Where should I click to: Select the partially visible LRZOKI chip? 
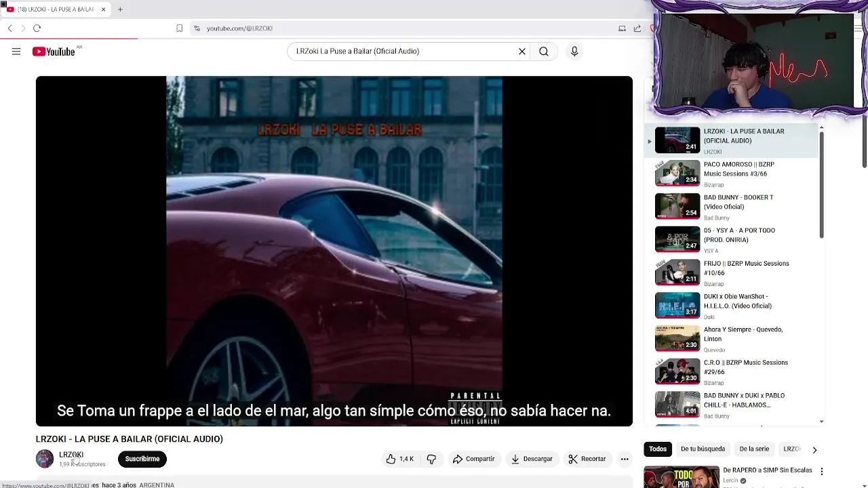[x=792, y=449]
